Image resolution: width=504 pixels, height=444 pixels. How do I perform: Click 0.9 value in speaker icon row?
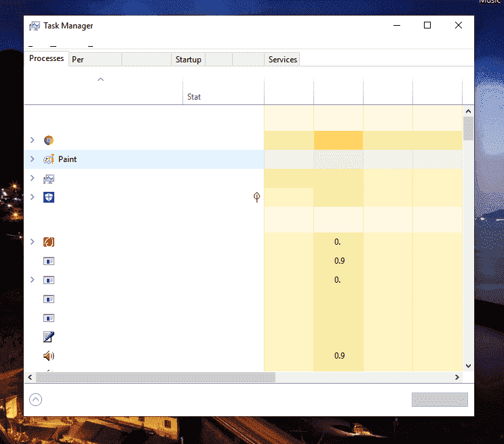339,356
